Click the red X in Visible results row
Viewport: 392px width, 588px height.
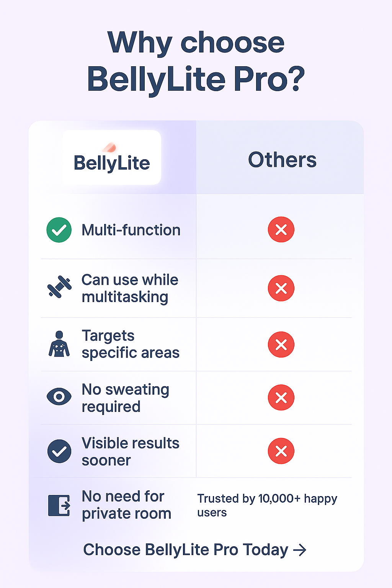pos(281,451)
